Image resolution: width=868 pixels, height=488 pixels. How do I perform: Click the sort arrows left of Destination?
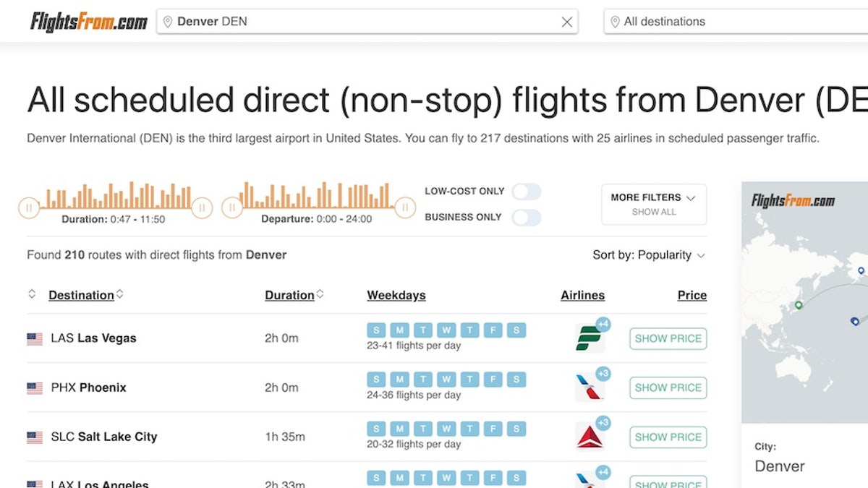click(x=32, y=294)
